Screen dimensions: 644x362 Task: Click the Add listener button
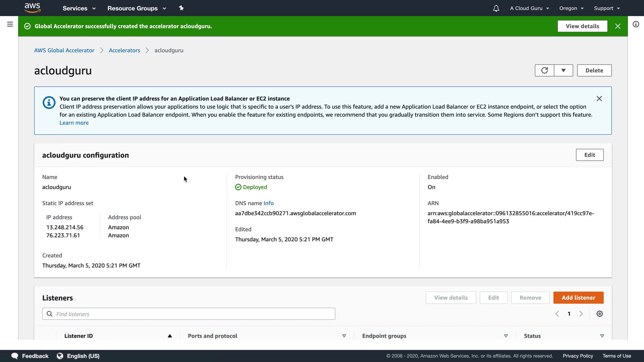pyautogui.click(x=578, y=298)
